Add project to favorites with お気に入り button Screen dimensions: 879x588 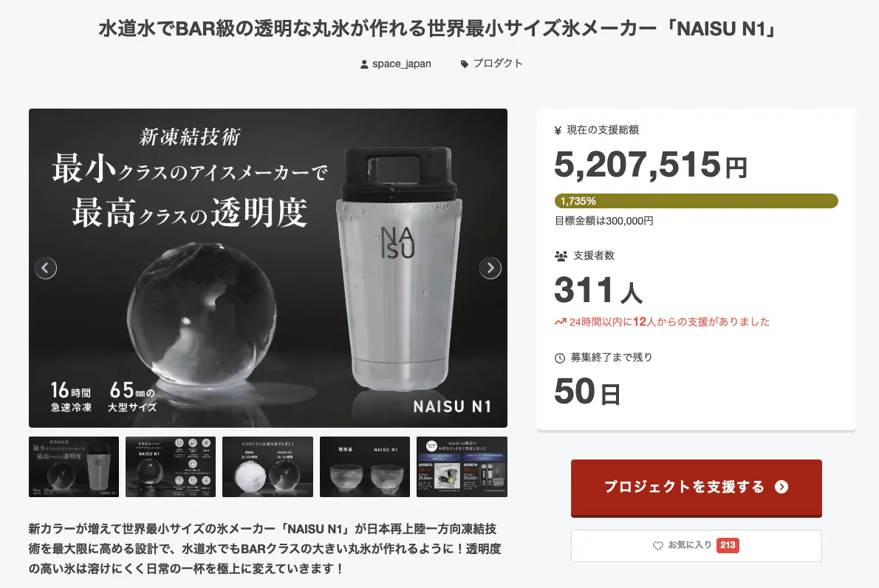click(x=697, y=545)
